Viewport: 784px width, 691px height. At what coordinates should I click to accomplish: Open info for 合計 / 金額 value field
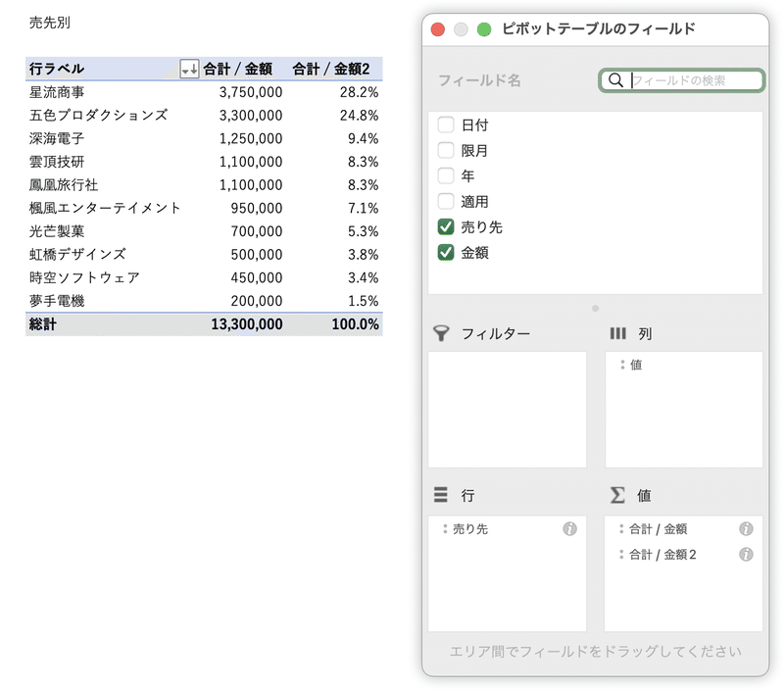[x=746, y=528]
